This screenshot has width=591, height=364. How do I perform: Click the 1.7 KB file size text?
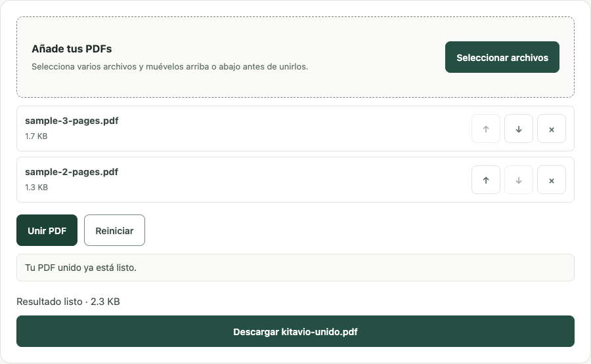point(36,136)
